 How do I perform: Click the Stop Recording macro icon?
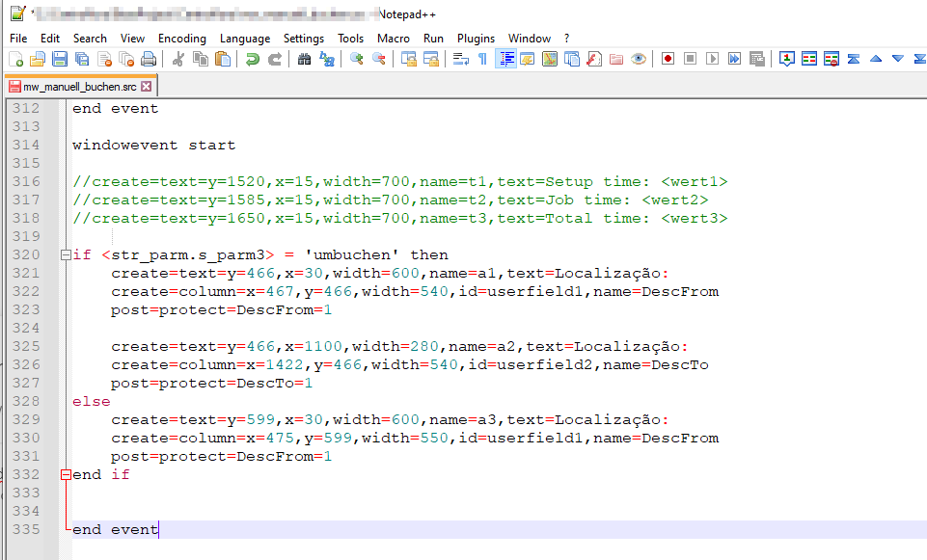tap(690, 59)
